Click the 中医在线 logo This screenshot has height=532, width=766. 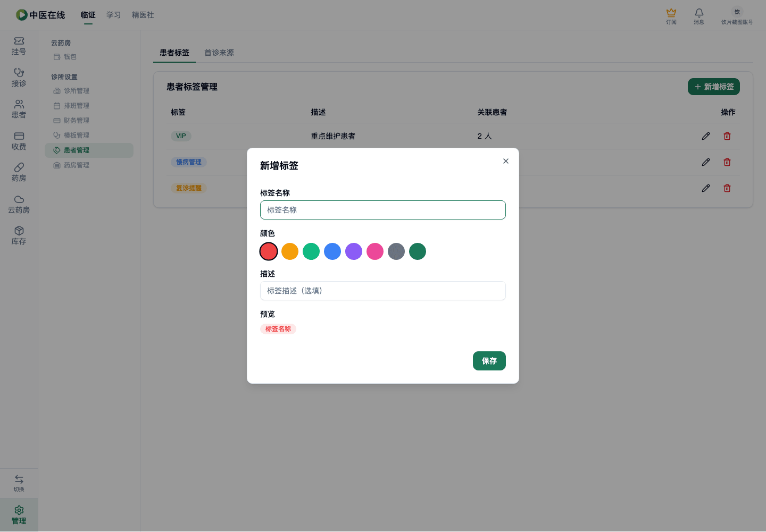point(40,15)
